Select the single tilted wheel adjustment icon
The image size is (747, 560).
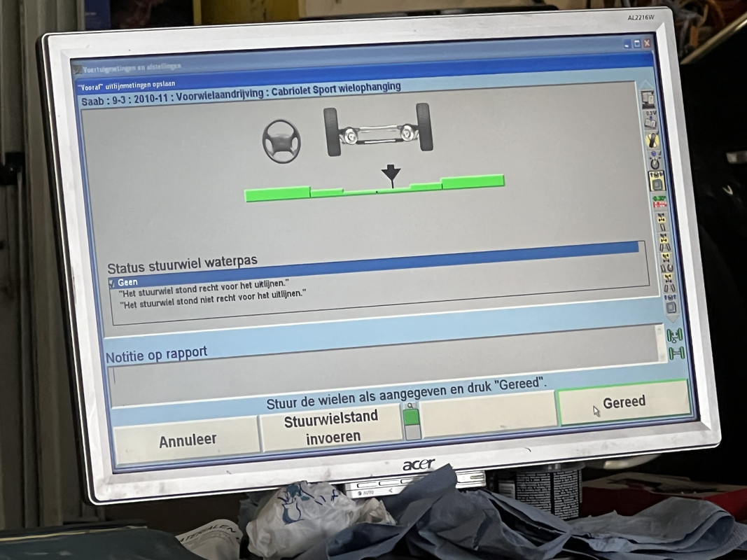(x=662, y=223)
